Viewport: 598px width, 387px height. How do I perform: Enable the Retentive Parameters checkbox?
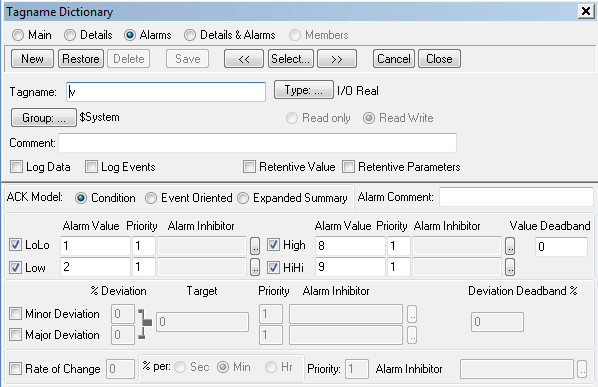click(348, 167)
